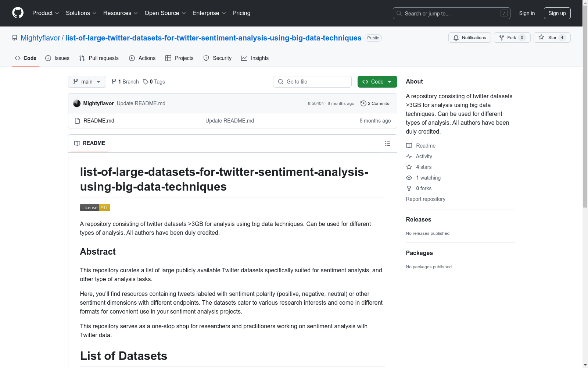Open the Readme link in About
588x368 pixels.
pyautogui.click(x=421, y=146)
